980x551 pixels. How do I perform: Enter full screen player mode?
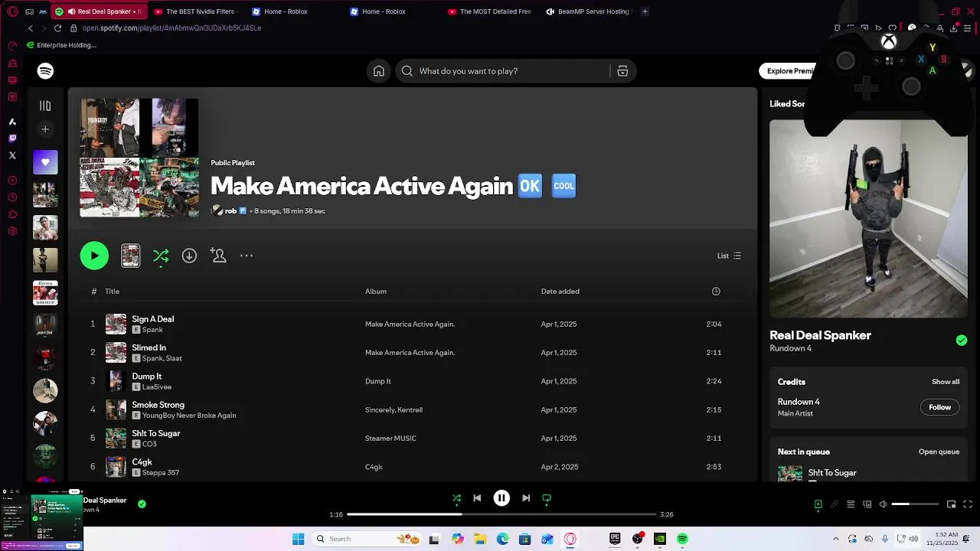click(x=968, y=504)
